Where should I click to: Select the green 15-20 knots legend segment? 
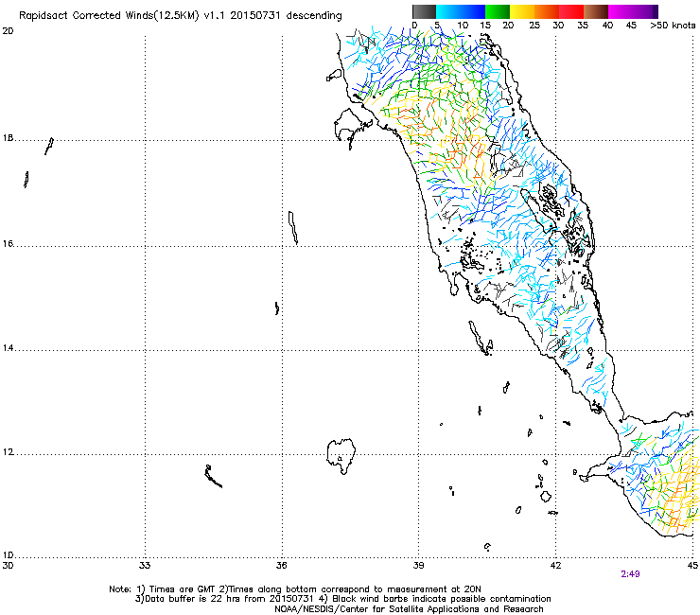pyautogui.click(x=498, y=11)
